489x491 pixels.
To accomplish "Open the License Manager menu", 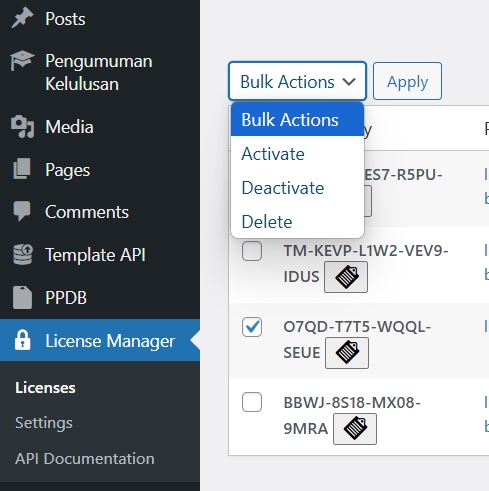I will tap(100, 340).
